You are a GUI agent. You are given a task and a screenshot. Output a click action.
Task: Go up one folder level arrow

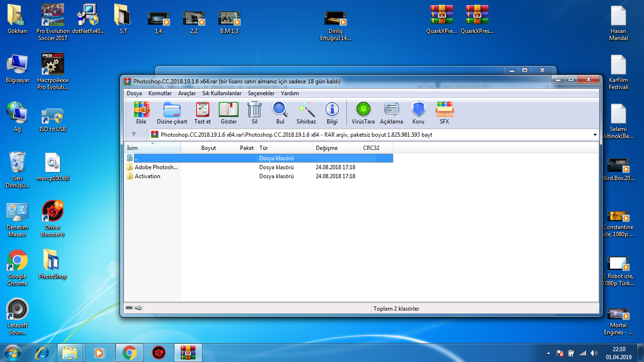click(x=134, y=134)
